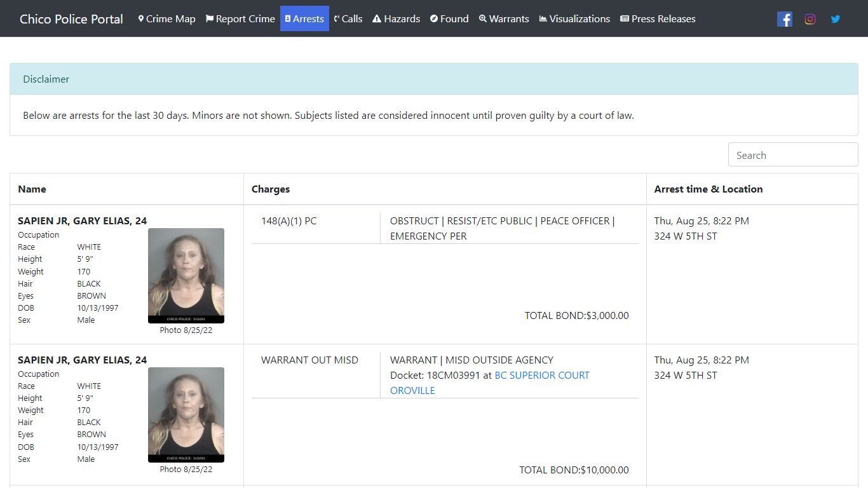The height and width of the screenshot is (488, 868).
Task: Select TOTAL BOND:$10,000.00 text
Action: coord(574,470)
